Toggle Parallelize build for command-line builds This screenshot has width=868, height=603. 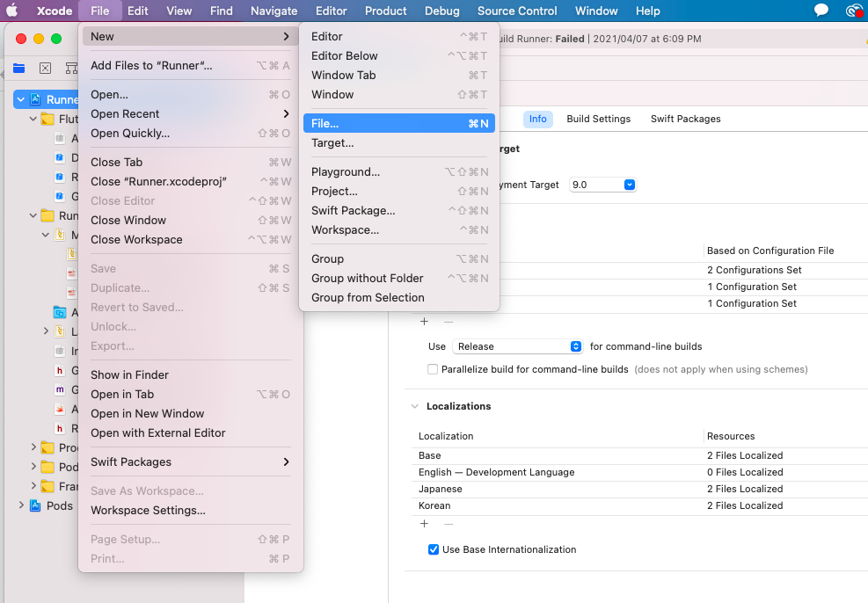pos(433,369)
